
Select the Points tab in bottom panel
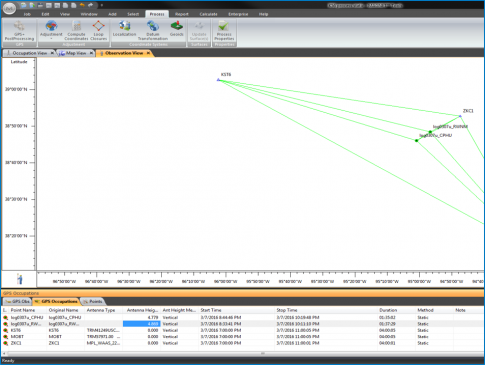click(93, 301)
